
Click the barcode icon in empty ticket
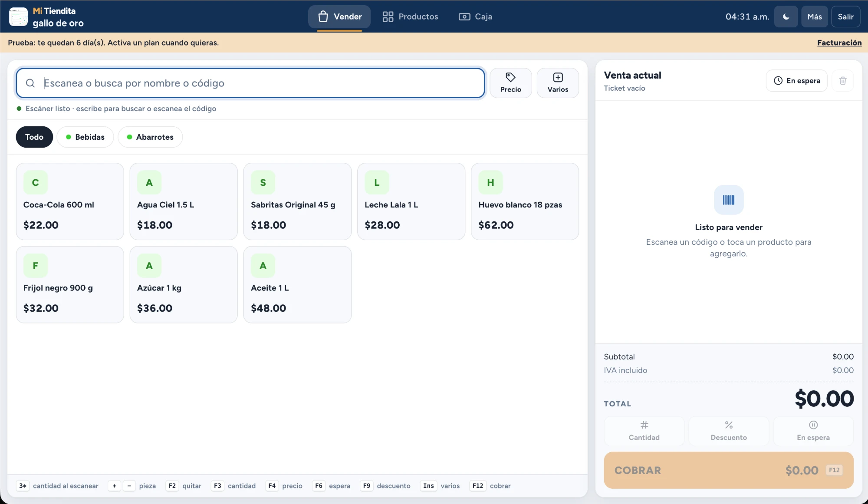tap(729, 200)
